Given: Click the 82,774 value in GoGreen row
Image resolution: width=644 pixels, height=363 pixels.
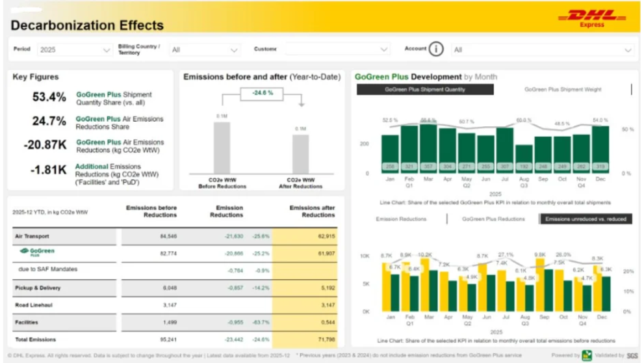Looking at the screenshot, I should (x=168, y=254).
